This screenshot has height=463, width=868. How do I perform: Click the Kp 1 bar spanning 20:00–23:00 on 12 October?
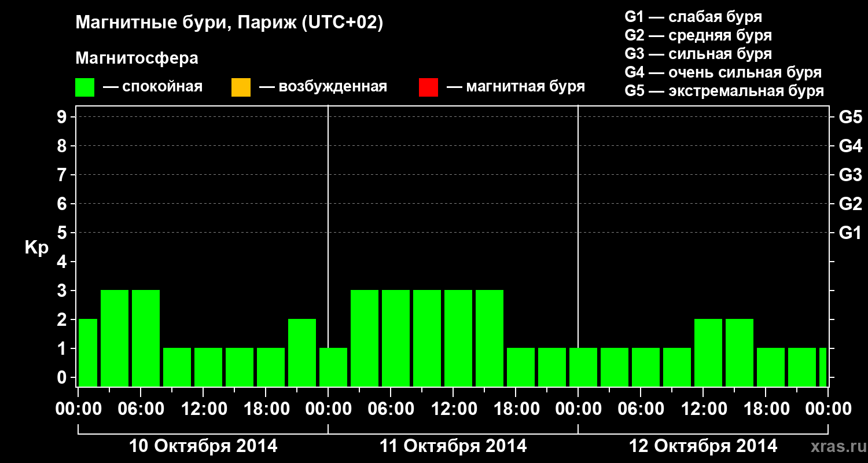pyautogui.click(x=802, y=367)
